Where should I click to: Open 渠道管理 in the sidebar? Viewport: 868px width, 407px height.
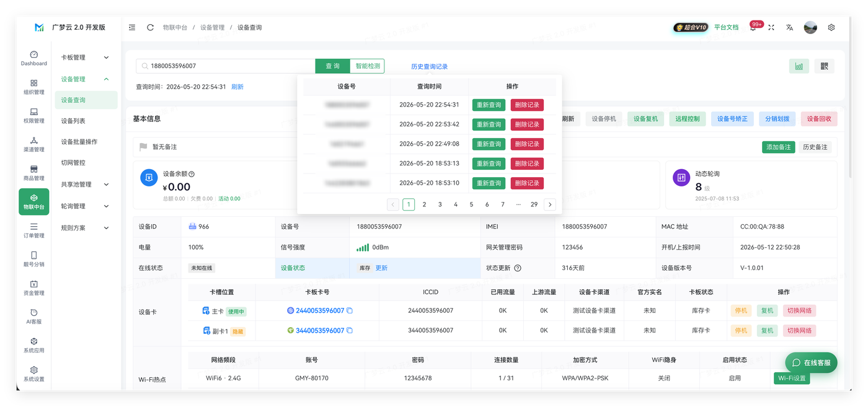click(34, 144)
